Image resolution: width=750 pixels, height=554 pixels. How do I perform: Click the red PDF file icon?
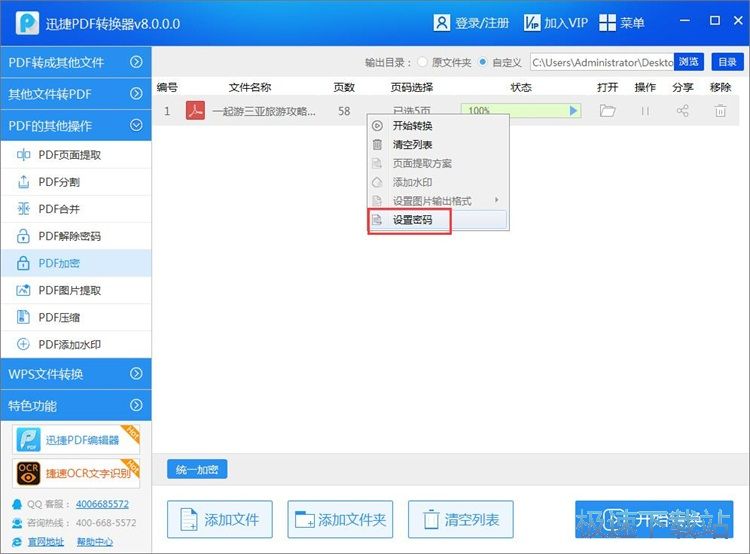pyautogui.click(x=195, y=111)
